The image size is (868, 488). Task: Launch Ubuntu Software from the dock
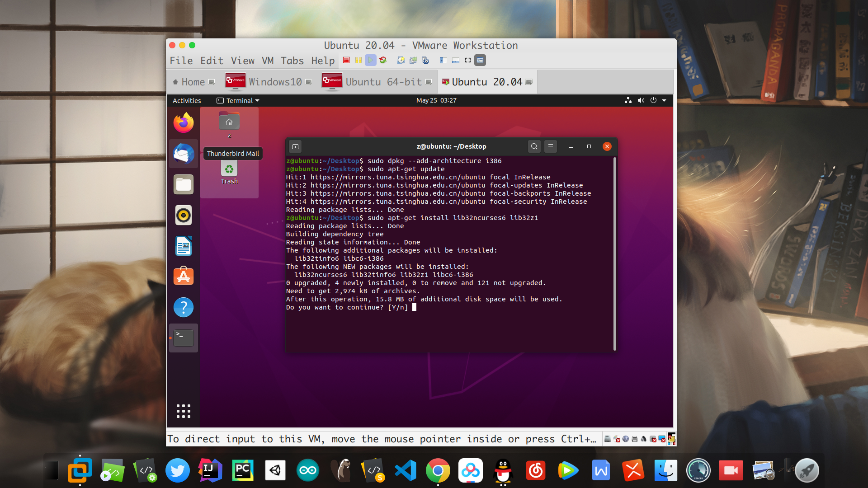(183, 276)
